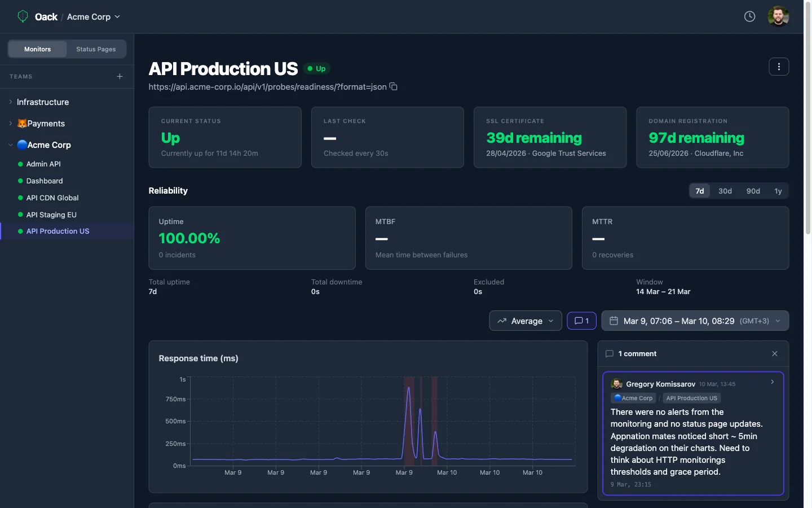Viewport: 812px width, 508px height.
Task: Toggle the comments button showing 1
Action: pos(581,321)
